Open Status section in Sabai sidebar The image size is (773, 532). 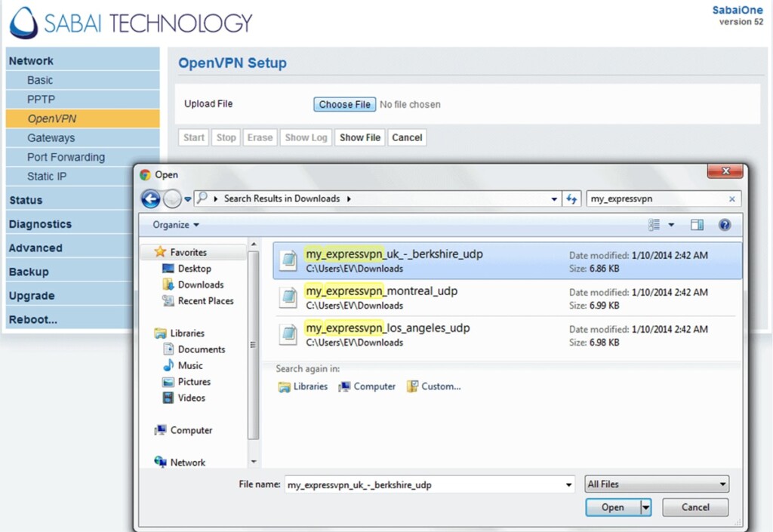tap(69, 200)
